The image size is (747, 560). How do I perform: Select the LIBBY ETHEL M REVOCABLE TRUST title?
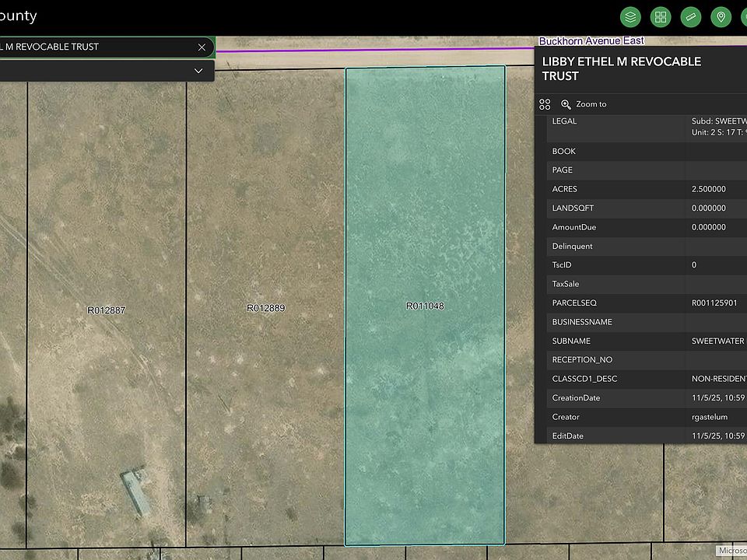(621, 68)
